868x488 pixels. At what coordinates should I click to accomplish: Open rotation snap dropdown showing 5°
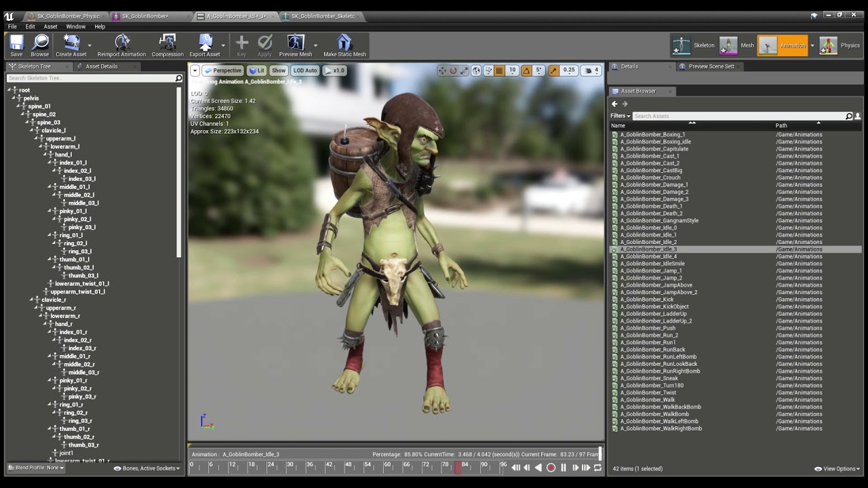pyautogui.click(x=539, y=70)
